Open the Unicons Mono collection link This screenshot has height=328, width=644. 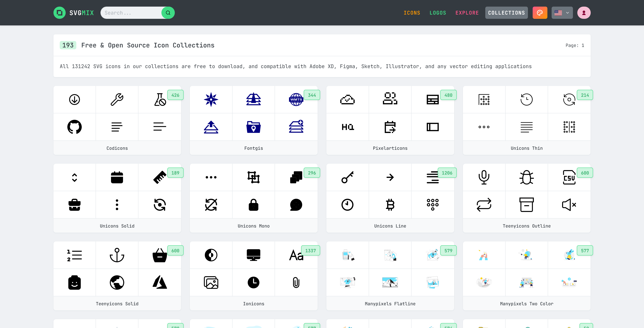click(x=253, y=226)
